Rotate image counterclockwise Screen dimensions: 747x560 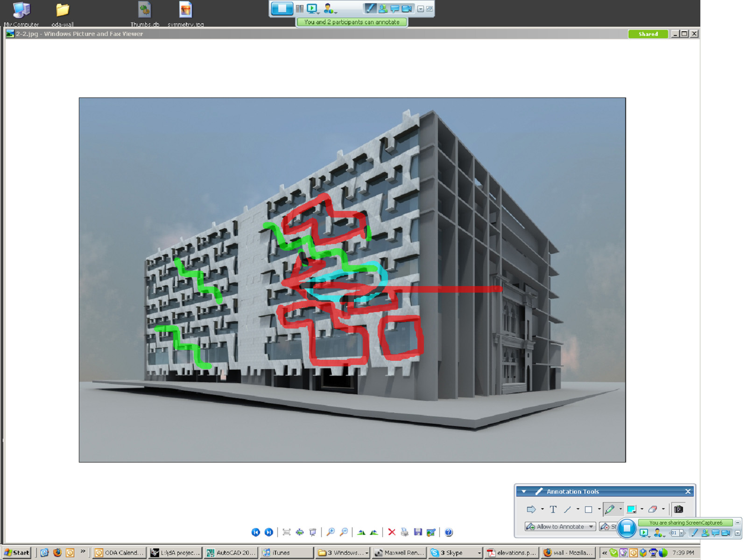374,532
